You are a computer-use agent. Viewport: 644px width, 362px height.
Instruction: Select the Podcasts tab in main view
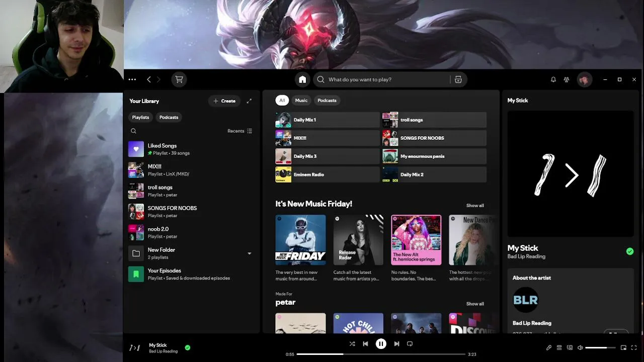pyautogui.click(x=327, y=101)
